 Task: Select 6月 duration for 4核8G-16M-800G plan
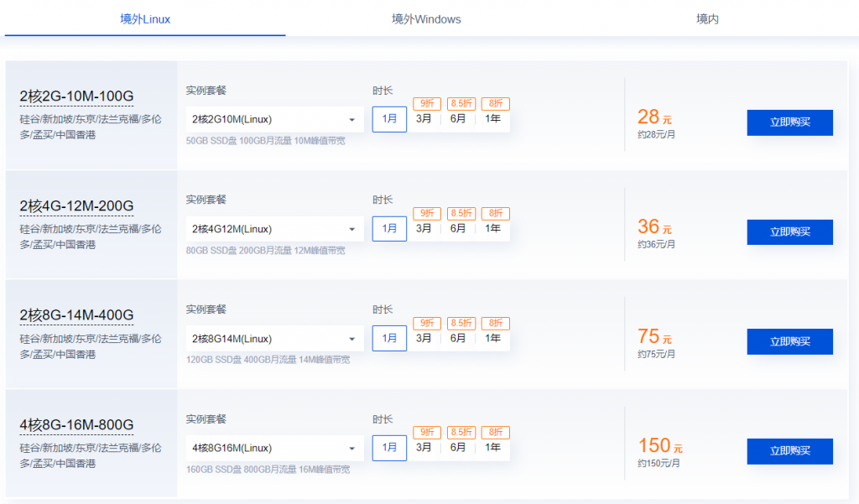(x=458, y=447)
